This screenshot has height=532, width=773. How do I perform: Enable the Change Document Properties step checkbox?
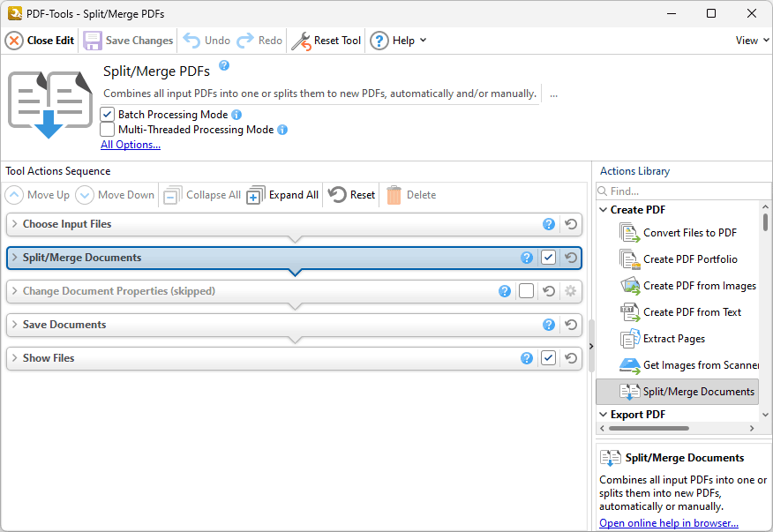click(526, 291)
